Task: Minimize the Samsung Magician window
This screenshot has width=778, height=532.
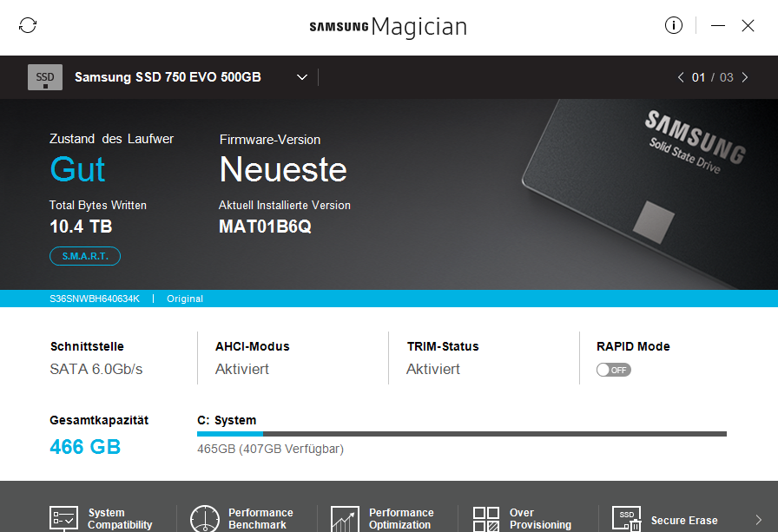Action: (718, 25)
